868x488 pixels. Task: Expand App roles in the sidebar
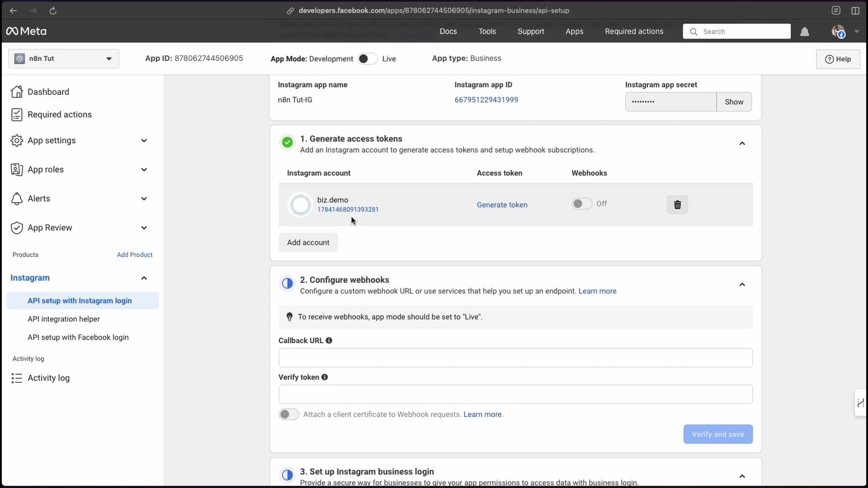tap(144, 169)
